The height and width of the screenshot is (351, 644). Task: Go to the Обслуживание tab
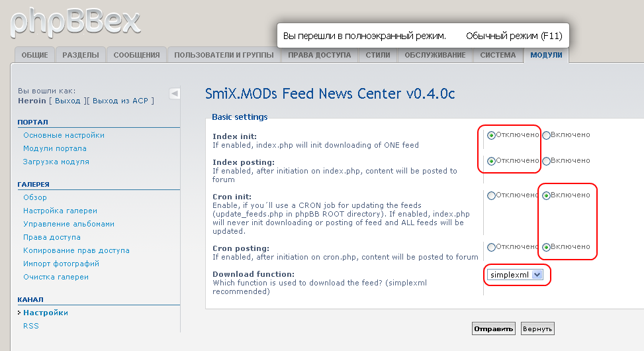[x=435, y=55]
